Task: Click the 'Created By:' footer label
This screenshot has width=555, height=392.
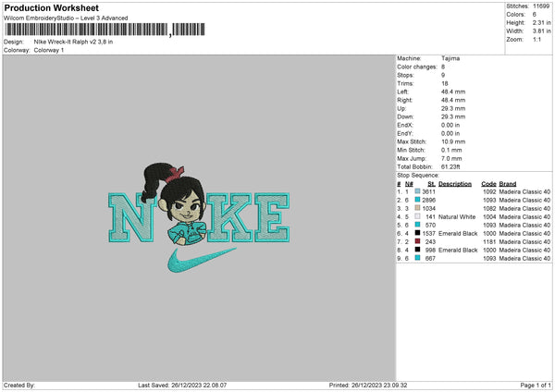Action: [19, 385]
